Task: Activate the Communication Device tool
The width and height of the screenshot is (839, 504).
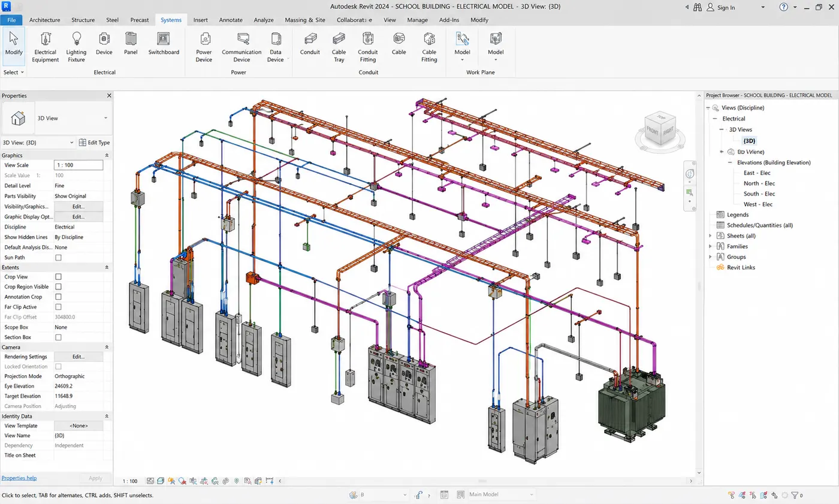Action: click(242, 47)
